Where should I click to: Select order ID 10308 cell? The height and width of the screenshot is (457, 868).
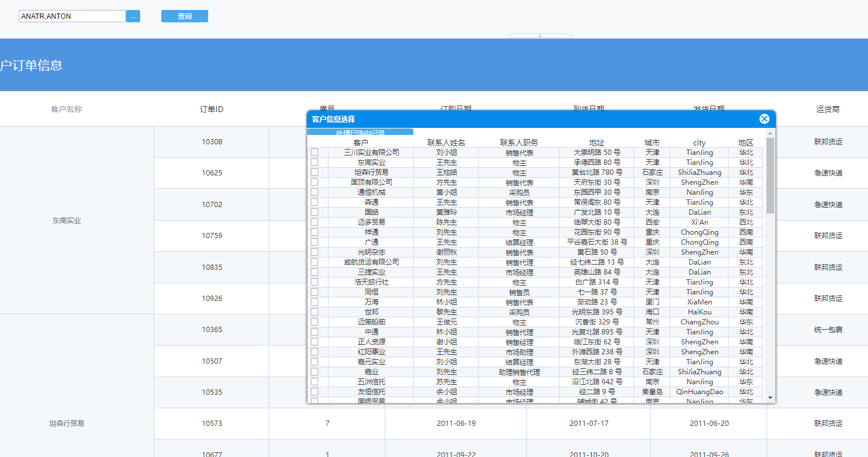click(212, 142)
